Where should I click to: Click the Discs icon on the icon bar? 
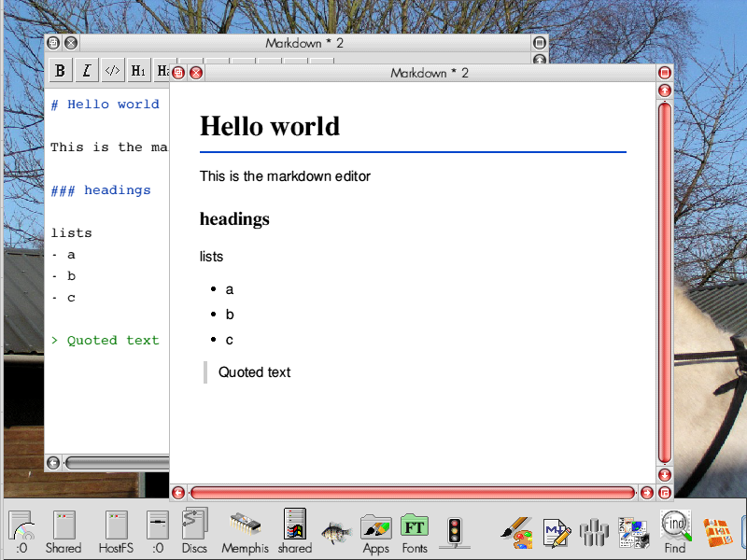[194, 531]
